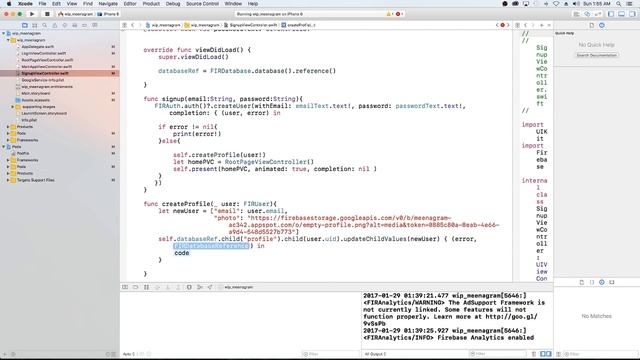
Task: Select RootPageViewController.swift file
Action: point(47,60)
